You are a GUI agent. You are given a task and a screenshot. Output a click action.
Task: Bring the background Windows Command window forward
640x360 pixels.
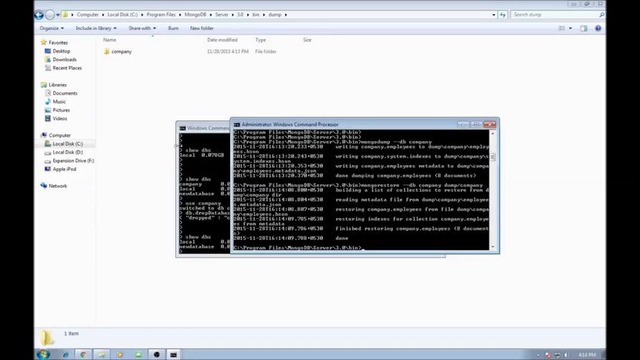(x=204, y=128)
